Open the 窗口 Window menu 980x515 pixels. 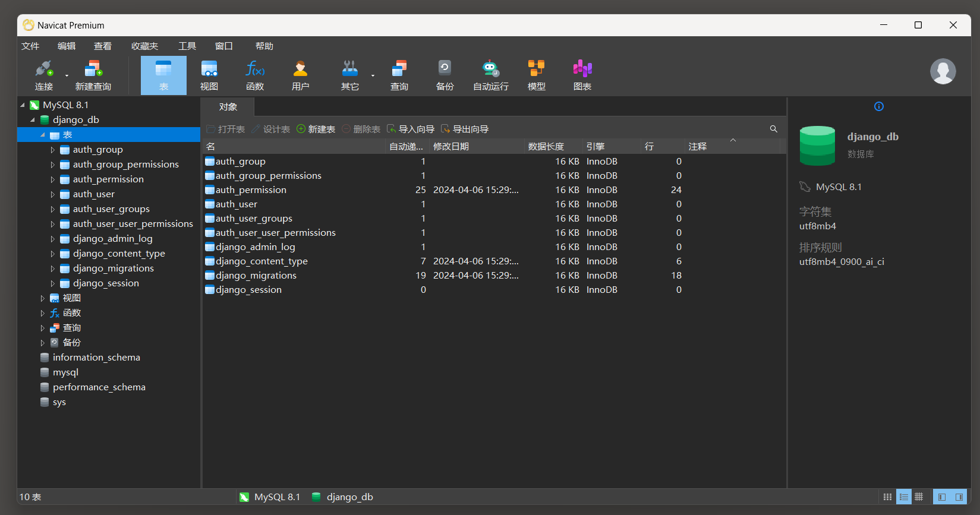(x=223, y=46)
